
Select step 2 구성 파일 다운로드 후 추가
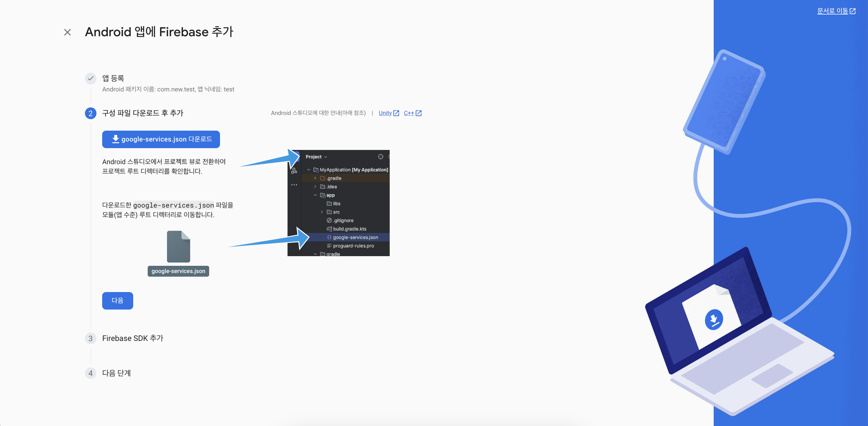(x=143, y=113)
